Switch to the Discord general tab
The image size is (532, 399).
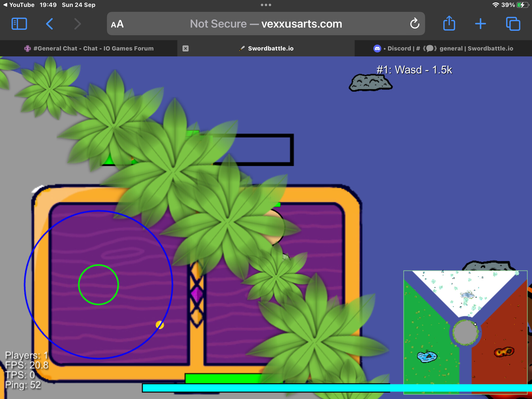(443, 49)
